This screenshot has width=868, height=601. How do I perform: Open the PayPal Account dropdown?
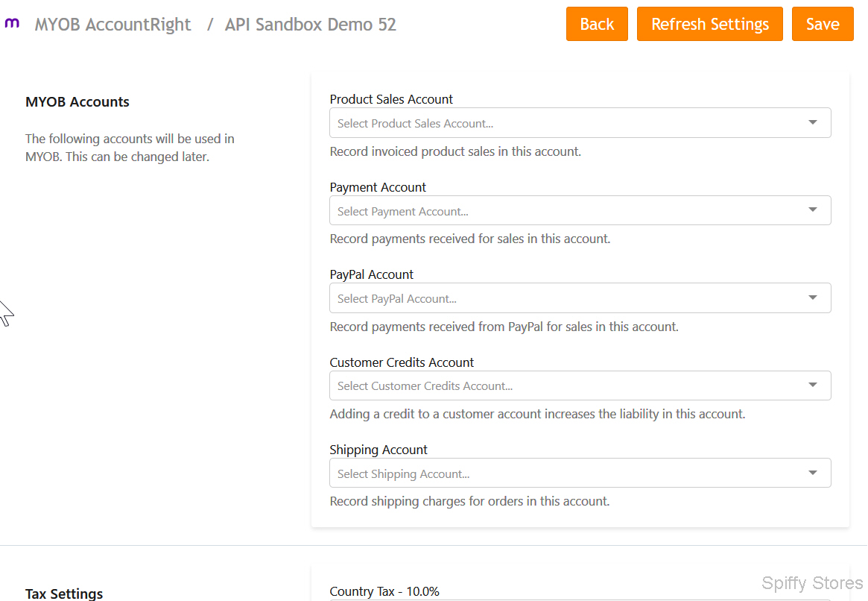point(580,298)
